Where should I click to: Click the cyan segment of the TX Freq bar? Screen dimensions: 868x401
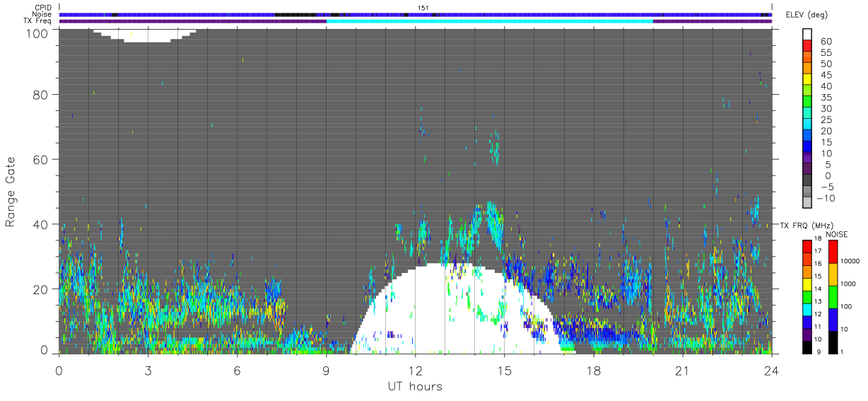(x=489, y=21)
